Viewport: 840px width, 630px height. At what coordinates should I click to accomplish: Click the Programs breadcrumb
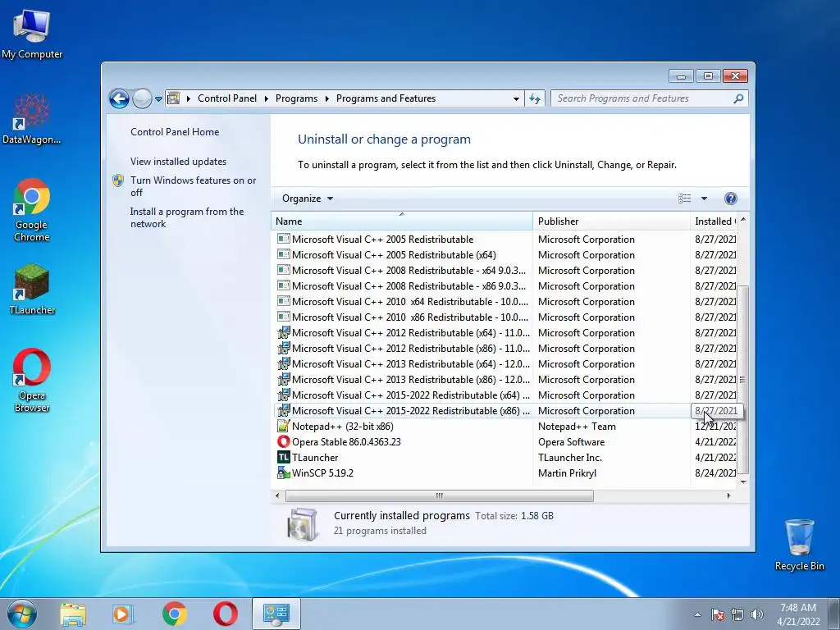(296, 98)
